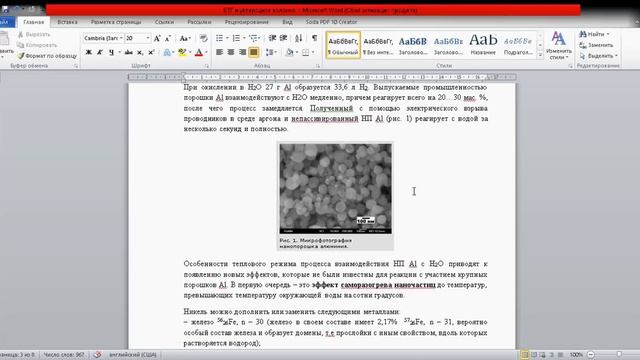Open font size dropdown

click(x=148, y=38)
